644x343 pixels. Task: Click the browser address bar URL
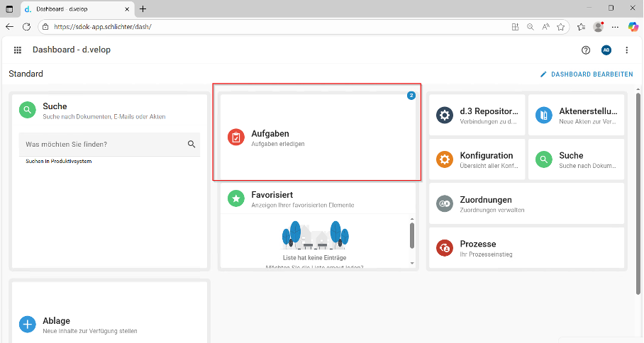click(103, 27)
